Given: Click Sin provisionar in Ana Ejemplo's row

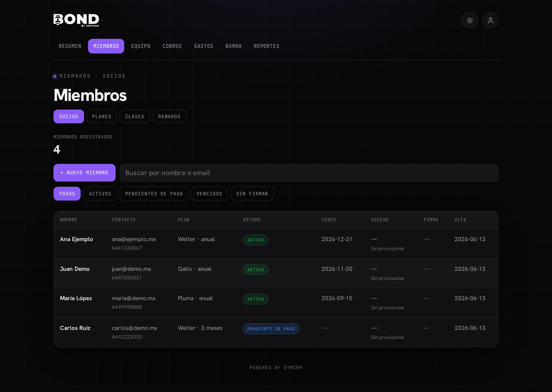Looking at the screenshot, I should (388, 249).
